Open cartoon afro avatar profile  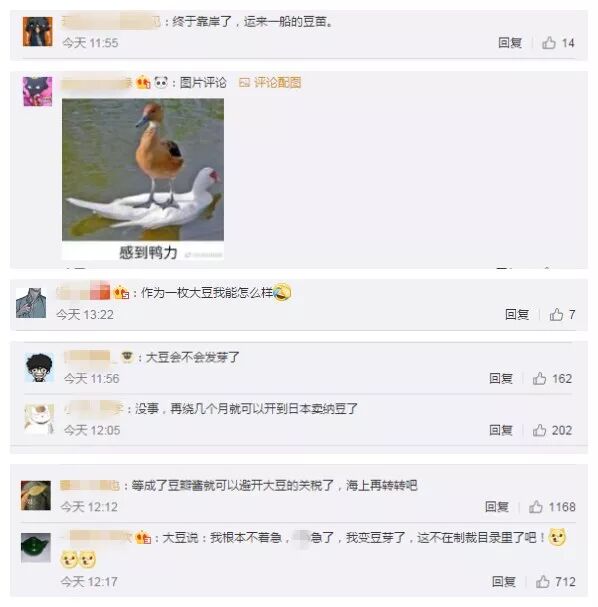tap(39, 367)
